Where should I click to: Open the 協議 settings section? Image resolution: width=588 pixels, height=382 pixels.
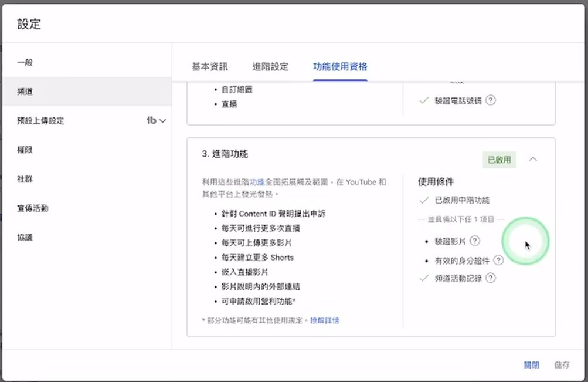click(x=87, y=238)
